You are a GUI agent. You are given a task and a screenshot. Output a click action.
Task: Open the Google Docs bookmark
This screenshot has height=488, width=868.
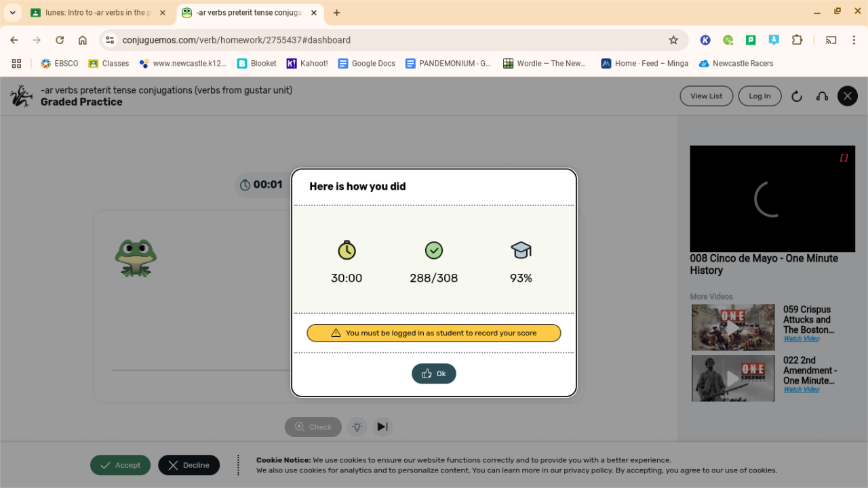click(367, 64)
